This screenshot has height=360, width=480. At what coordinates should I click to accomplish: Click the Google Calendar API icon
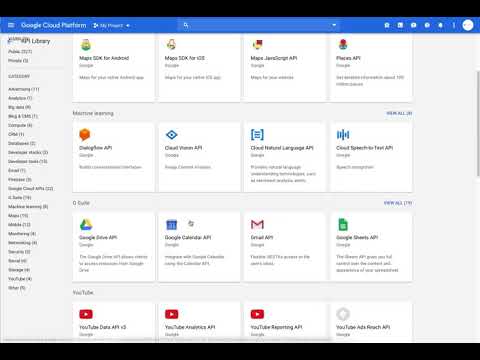(x=171, y=225)
